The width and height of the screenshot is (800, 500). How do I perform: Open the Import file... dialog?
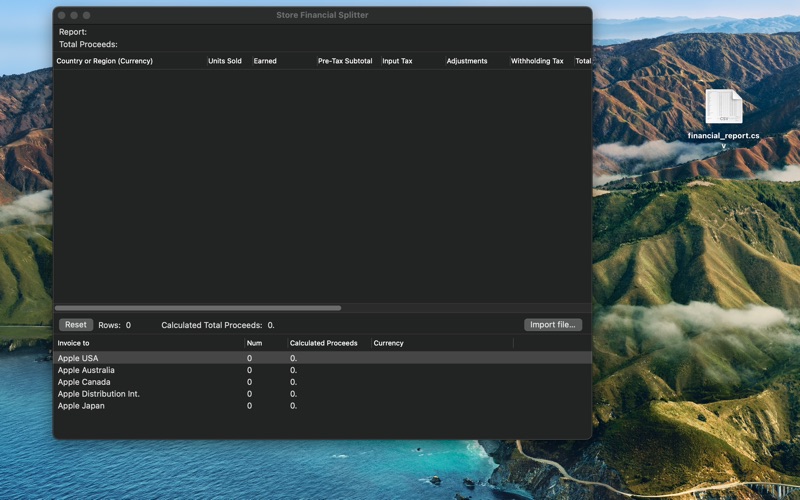tap(553, 325)
